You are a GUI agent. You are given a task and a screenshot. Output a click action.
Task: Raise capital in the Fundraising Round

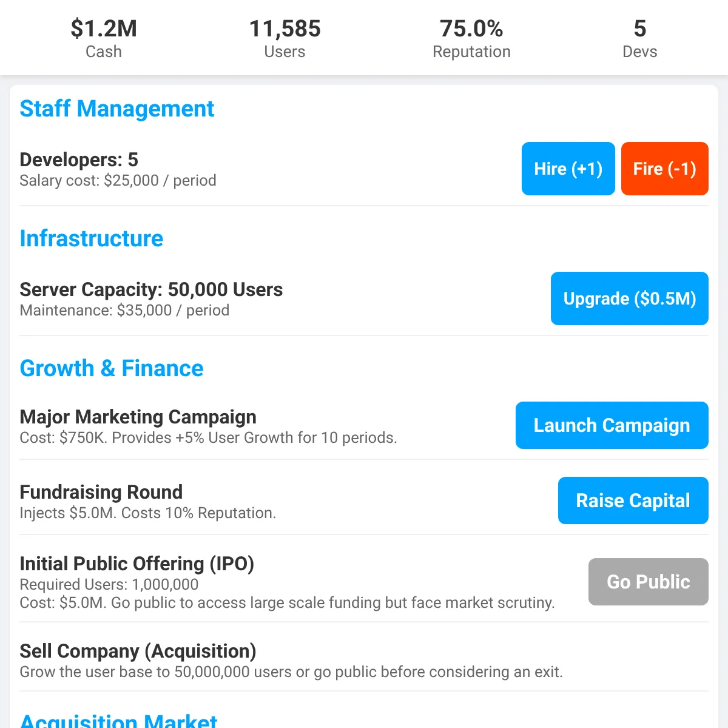click(x=633, y=500)
